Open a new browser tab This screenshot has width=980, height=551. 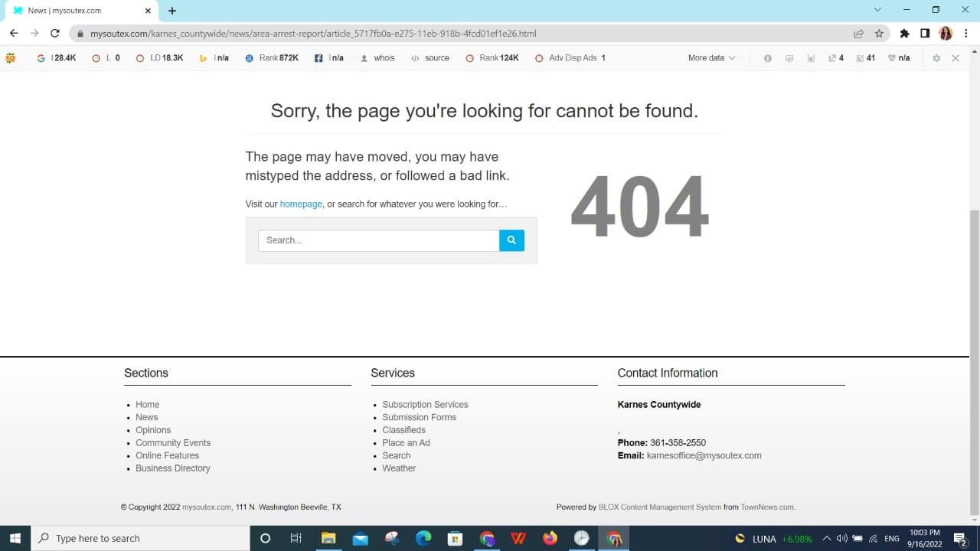coord(172,11)
